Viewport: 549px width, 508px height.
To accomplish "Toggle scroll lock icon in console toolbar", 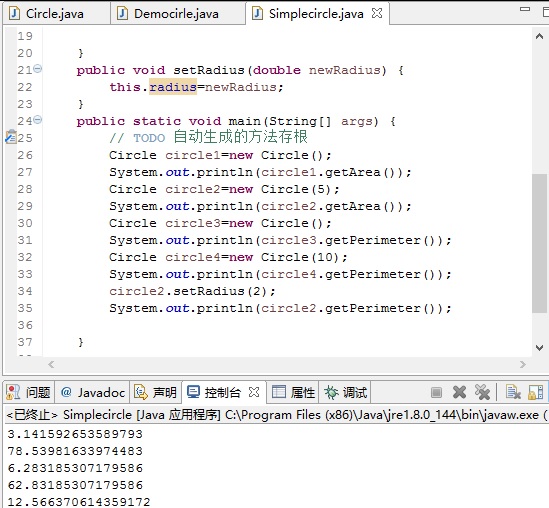I will pyautogui.click(x=536, y=392).
